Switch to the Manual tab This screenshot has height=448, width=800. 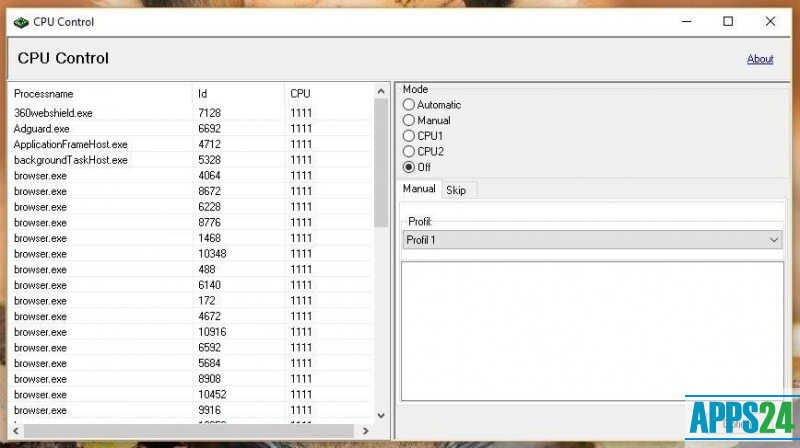(x=419, y=189)
